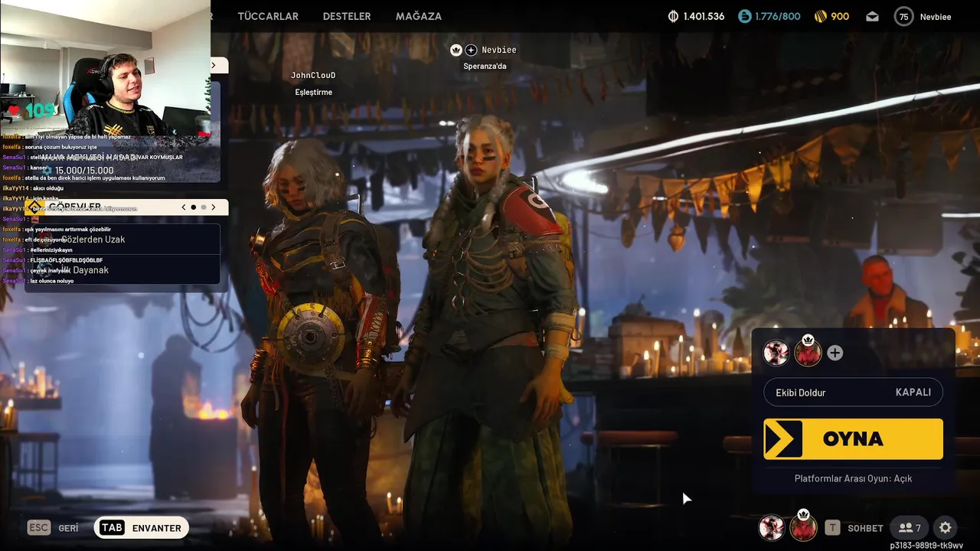Open the settings gear icon
The height and width of the screenshot is (551, 980).
point(946,528)
